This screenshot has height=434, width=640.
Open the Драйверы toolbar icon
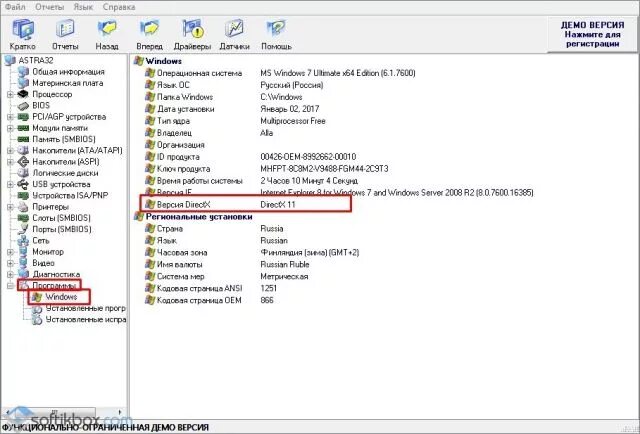coord(192,30)
